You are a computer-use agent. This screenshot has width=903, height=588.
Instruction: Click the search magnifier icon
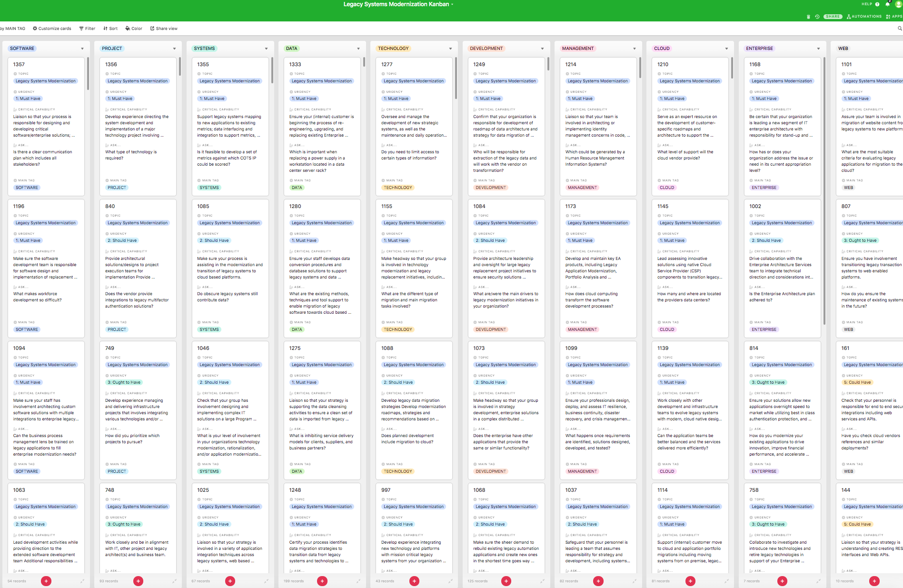900,29
